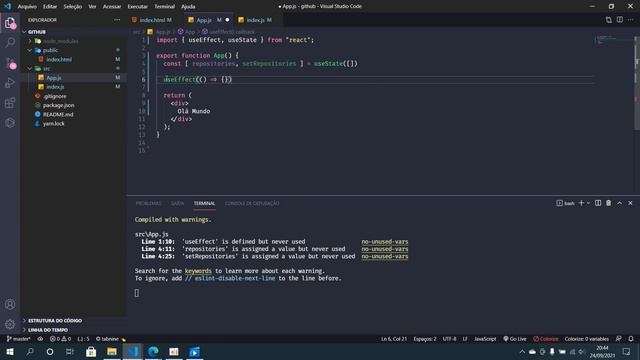640x360 pixels.
Task: Click the bash terminal label
Action: point(565,203)
